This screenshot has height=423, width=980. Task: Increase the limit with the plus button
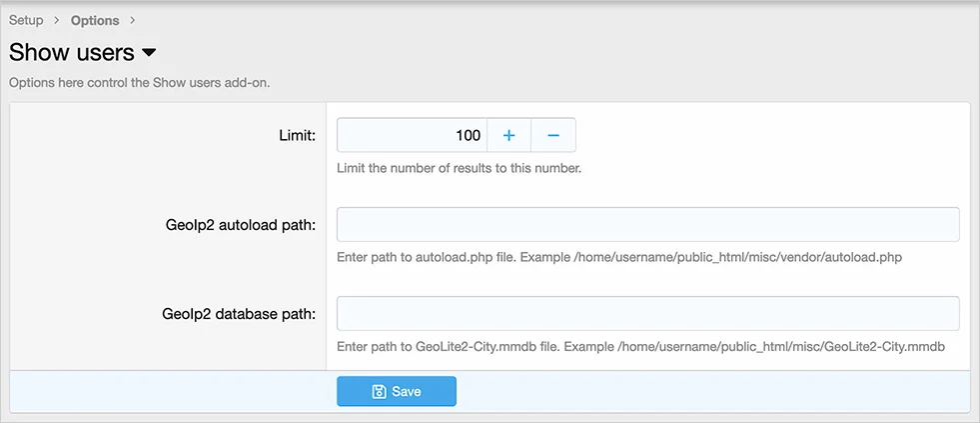pos(508,135)
